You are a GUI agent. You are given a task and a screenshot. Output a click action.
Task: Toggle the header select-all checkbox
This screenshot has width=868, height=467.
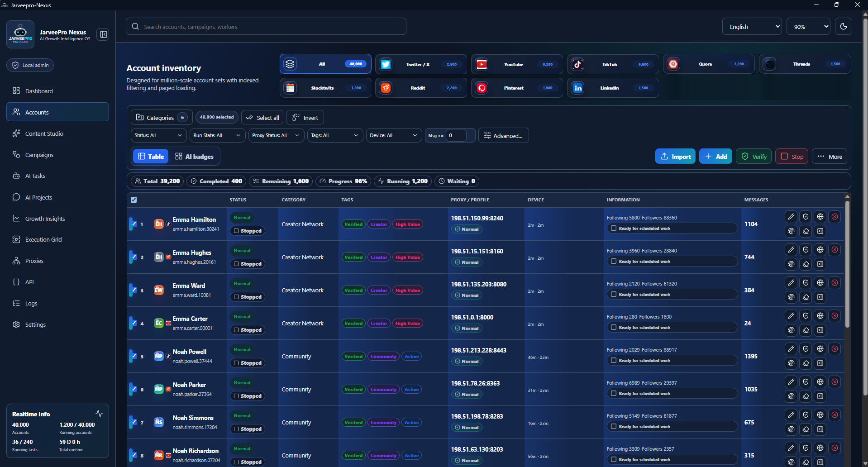[134, 200]
